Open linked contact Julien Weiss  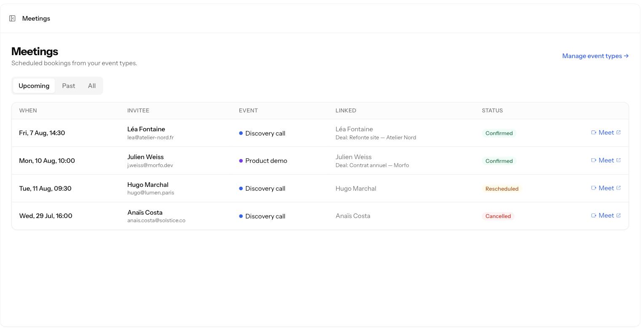coord(354,157)
